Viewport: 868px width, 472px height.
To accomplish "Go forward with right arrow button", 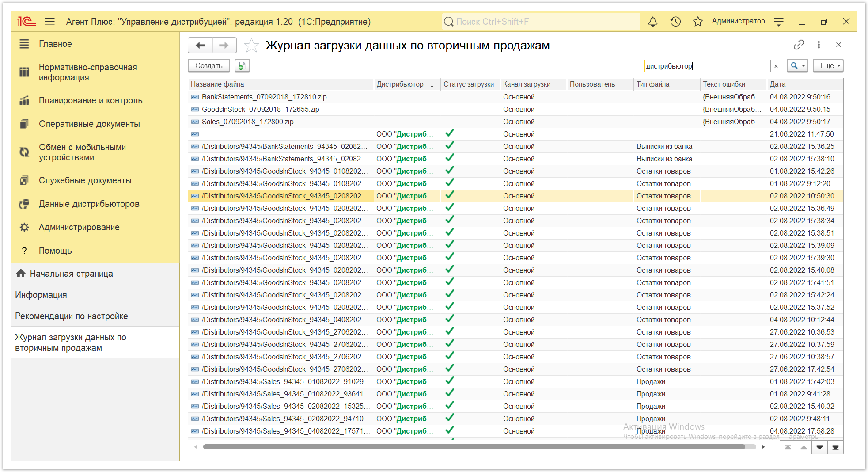I will [x=224, y=45].
